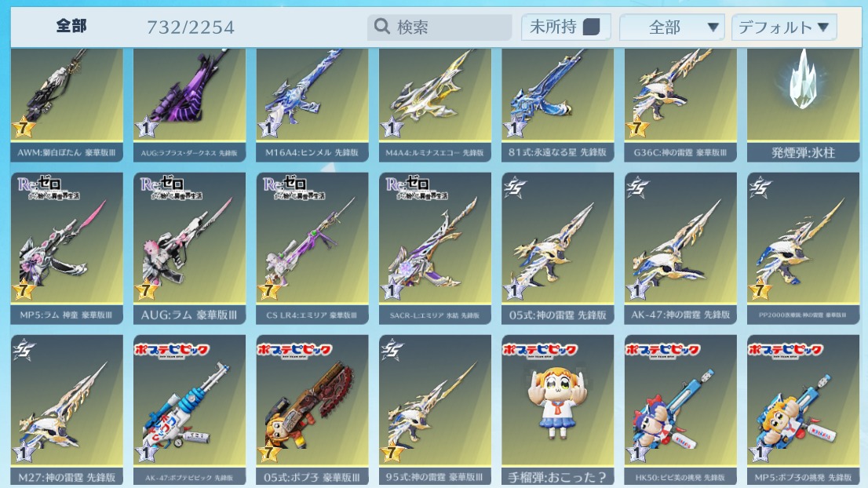Open the 手榴弾:おこった？ grenade item
The width and height of the screenshot is (868, 488).
(x=557, y=410)
